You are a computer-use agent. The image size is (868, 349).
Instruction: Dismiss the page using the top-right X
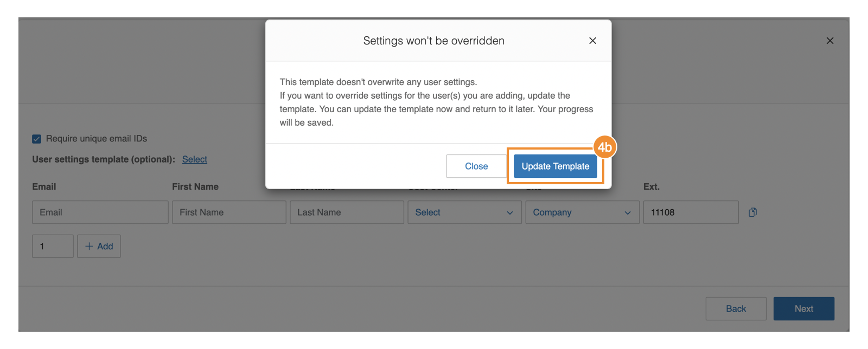(830, 40)
